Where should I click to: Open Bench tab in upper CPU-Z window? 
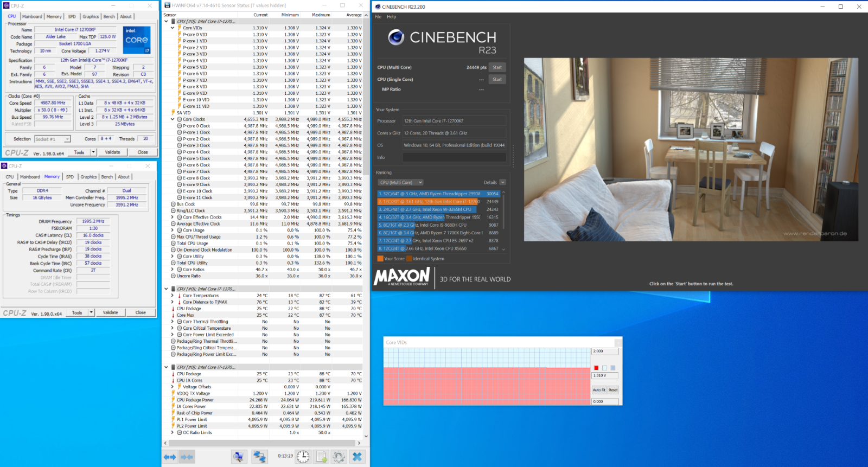pyautogui.click(x=109, y=16)
